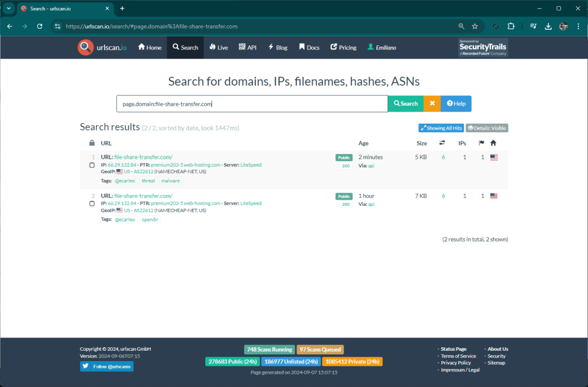Open the Chrome three-dot menu
Screen dimensions: 588x387
coord(578,26)
